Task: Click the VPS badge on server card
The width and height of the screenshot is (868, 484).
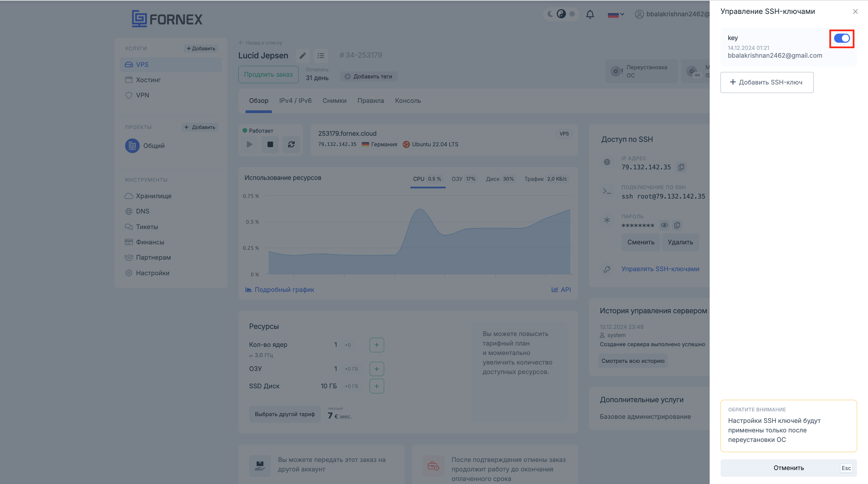Action: pyautogui.click(x=564, y=134)
